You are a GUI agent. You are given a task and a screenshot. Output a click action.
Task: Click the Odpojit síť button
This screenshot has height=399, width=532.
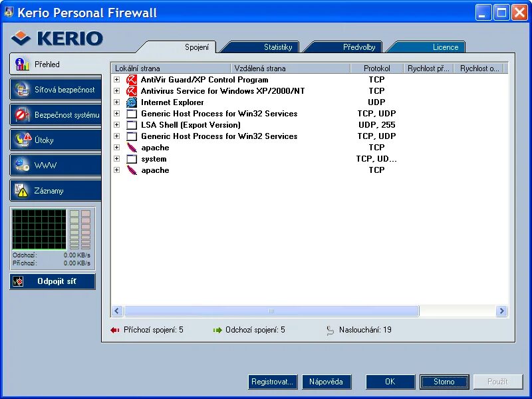53,281
